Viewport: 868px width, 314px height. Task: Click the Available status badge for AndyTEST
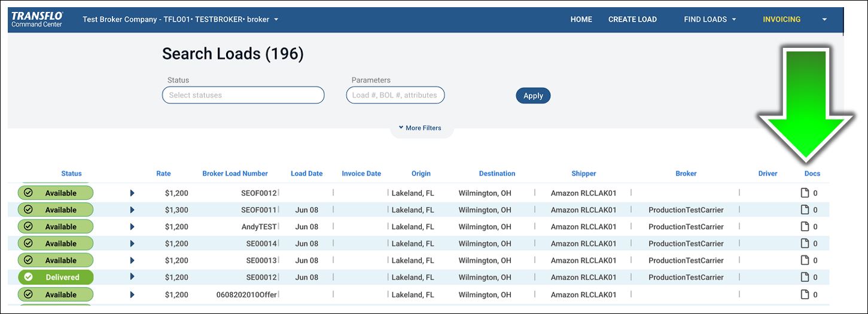(56, 227)
